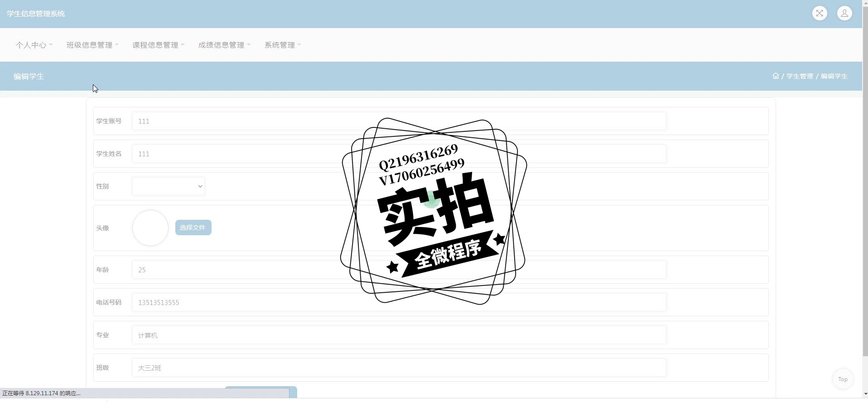Focus the 专业 input field

point(399,335)
